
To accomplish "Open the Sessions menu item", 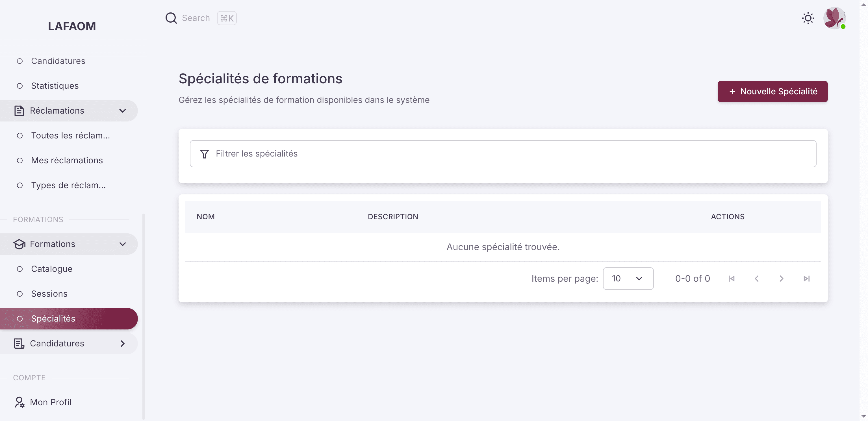I will tap(69, 294).
